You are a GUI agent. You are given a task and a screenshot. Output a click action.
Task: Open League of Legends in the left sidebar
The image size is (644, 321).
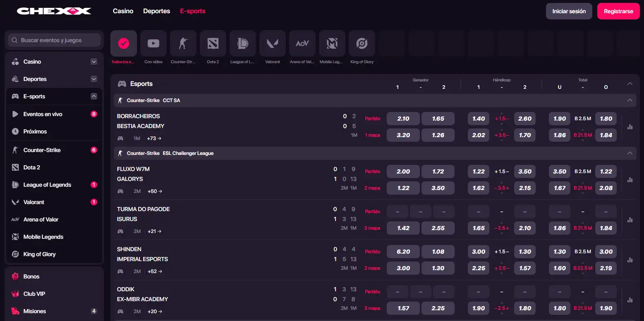(x=54, y=185)
